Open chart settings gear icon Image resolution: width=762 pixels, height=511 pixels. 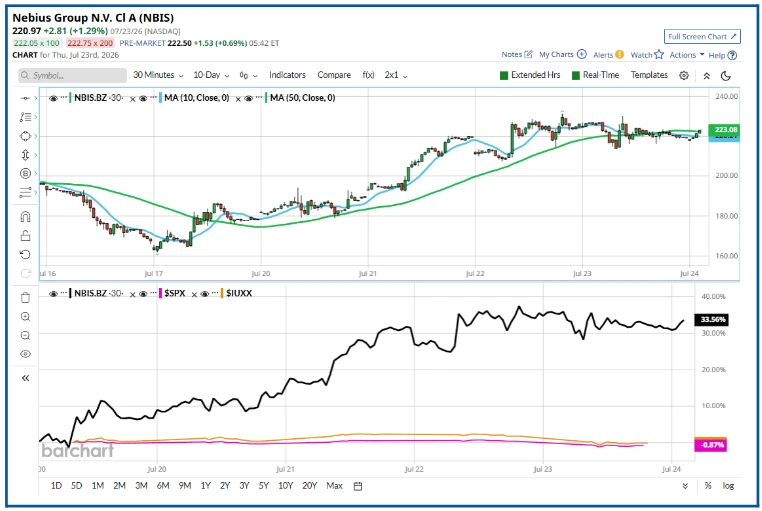pos(684,75)
